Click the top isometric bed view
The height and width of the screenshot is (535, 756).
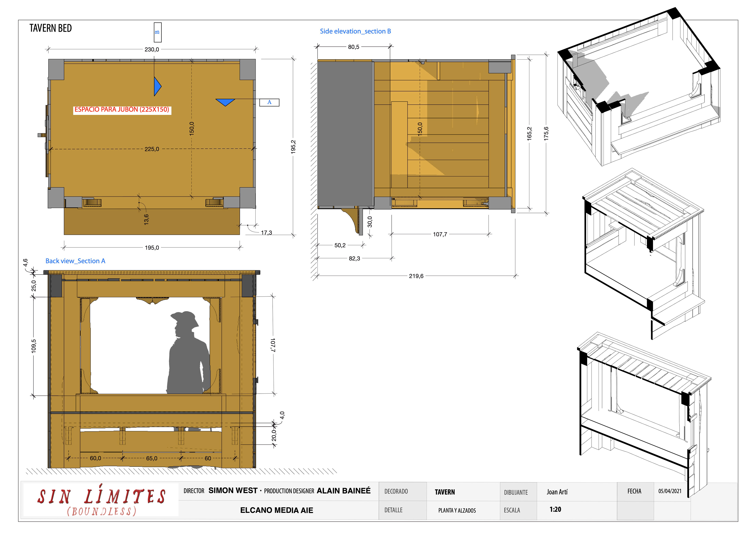(x=639, y=86)
